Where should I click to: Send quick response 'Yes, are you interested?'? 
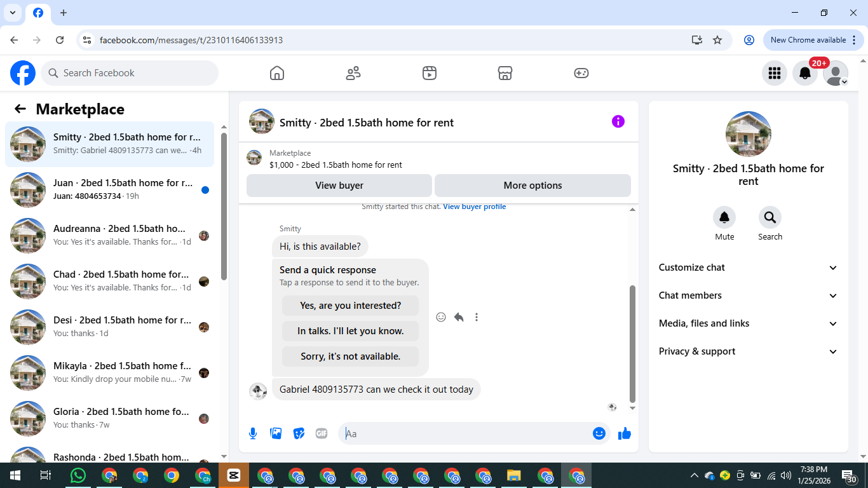click(351, 306)
